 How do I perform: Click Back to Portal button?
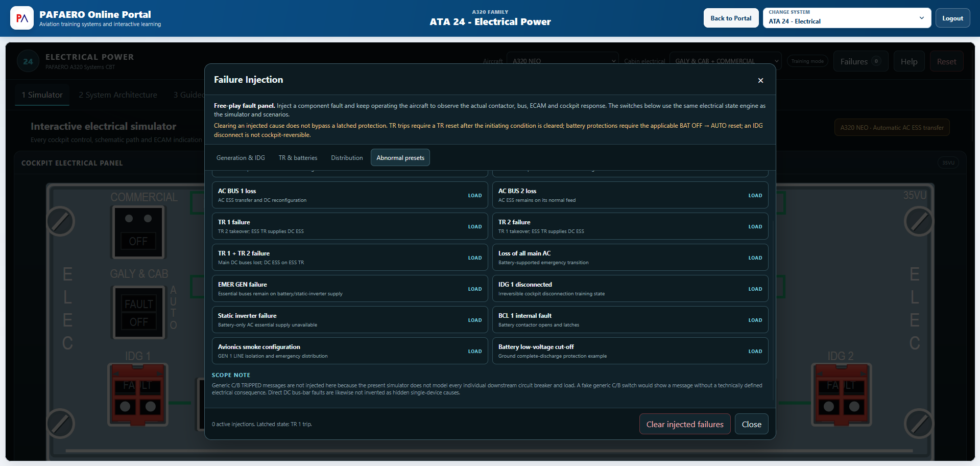click(x=731, y=18)
